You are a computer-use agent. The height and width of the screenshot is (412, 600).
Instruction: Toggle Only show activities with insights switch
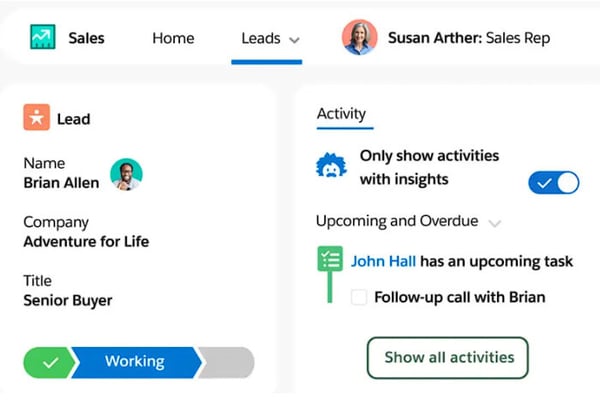coord(553,183)
